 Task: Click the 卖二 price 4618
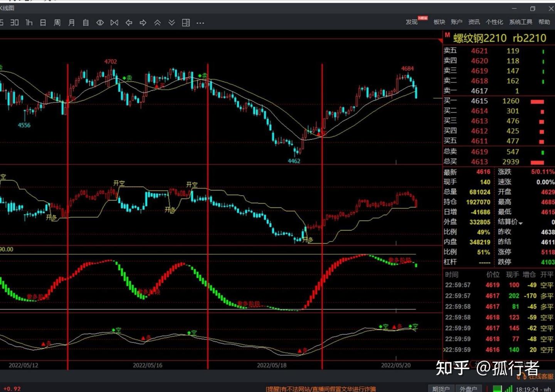point(479,81)
